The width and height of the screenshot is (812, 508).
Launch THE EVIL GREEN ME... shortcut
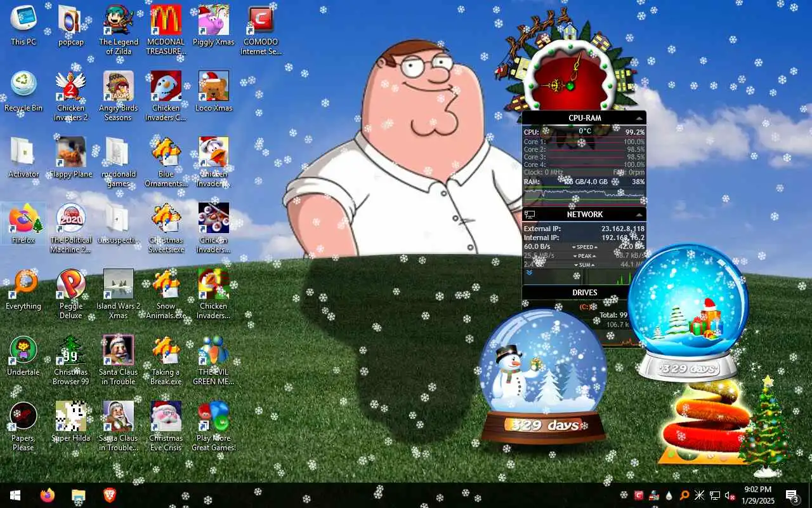[x=213, y=361]
